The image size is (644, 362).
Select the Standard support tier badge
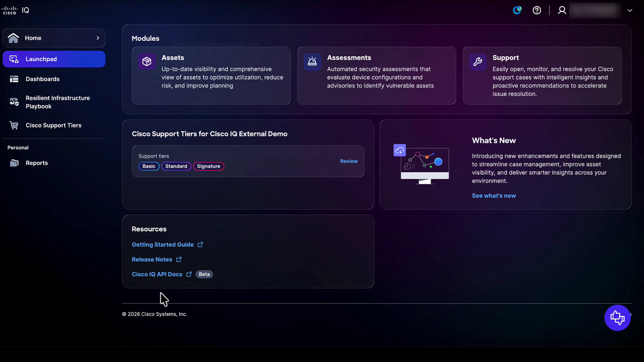[176, 166]
